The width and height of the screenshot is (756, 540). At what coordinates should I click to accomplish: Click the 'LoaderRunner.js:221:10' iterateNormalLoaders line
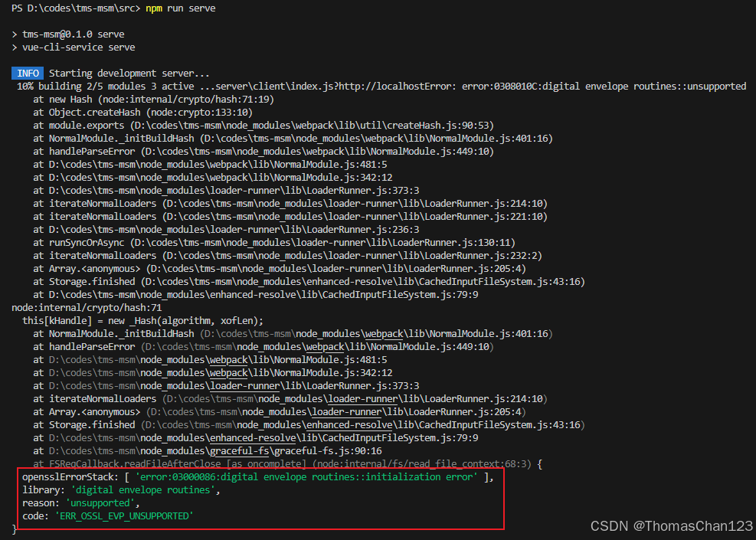pos(290,217)
